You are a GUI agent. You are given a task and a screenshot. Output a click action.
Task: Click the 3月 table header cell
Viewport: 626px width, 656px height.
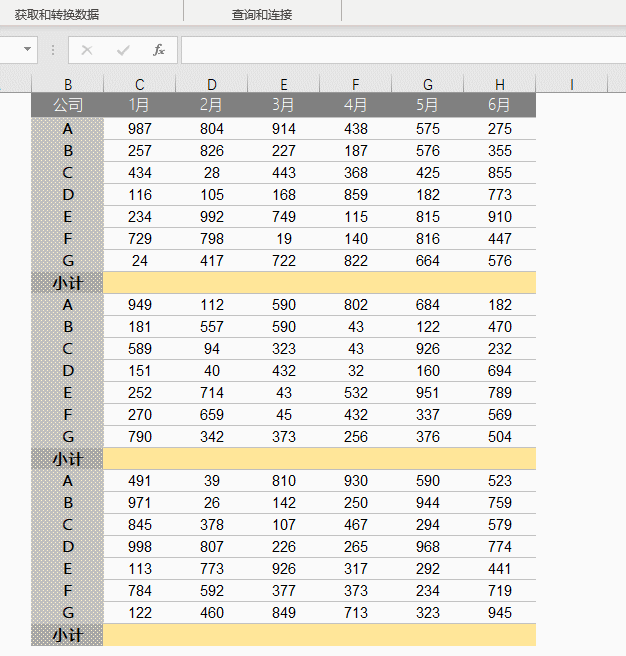284,105
